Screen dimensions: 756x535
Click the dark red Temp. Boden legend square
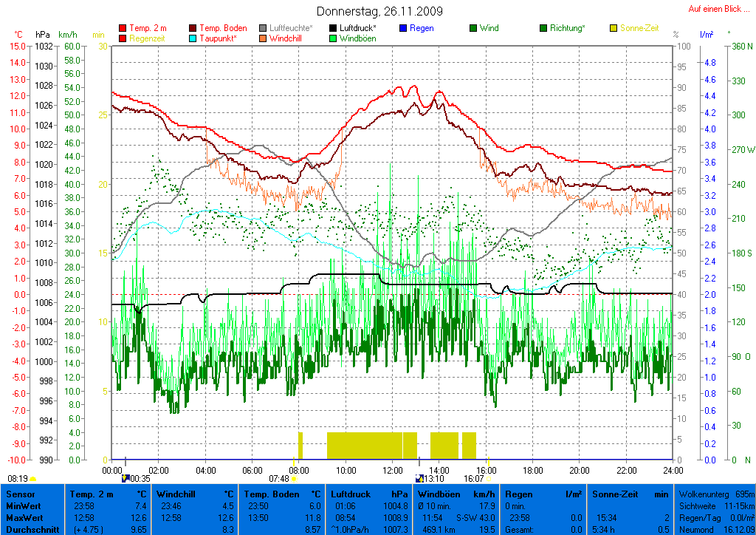pyautogui.click(x=193, y=28)
